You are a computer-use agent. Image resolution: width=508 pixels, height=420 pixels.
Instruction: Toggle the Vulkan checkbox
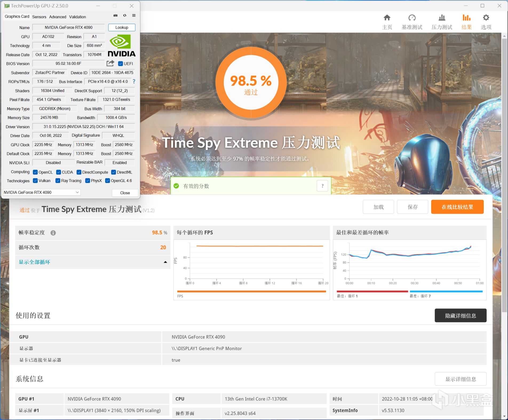click(35, 181)
